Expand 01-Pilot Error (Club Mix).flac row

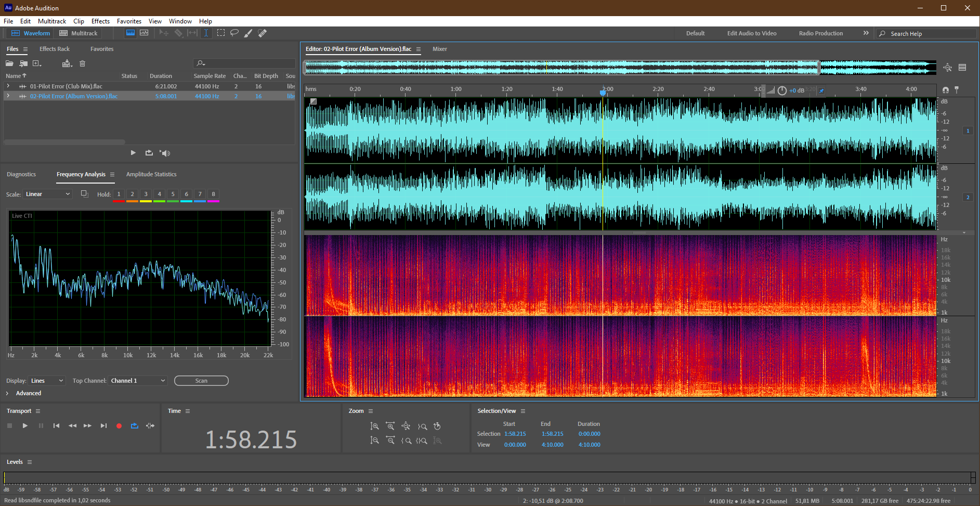[x=8, y=86]
